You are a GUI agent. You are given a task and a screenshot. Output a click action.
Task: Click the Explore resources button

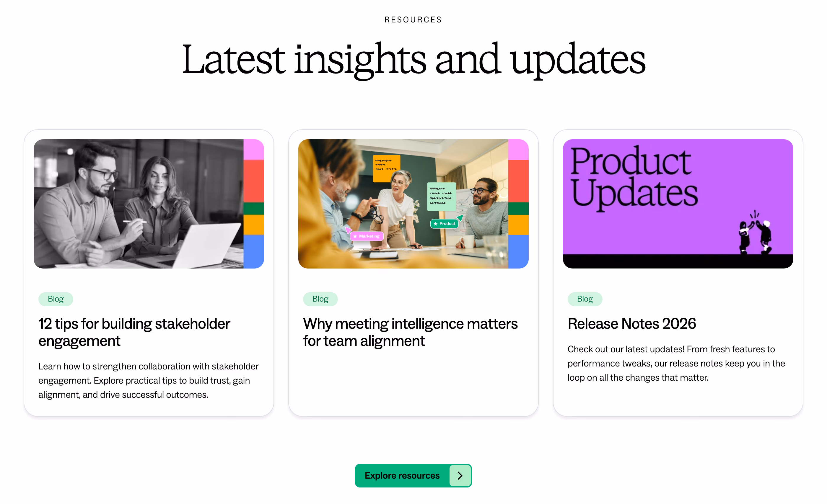[x=413, y=475]
